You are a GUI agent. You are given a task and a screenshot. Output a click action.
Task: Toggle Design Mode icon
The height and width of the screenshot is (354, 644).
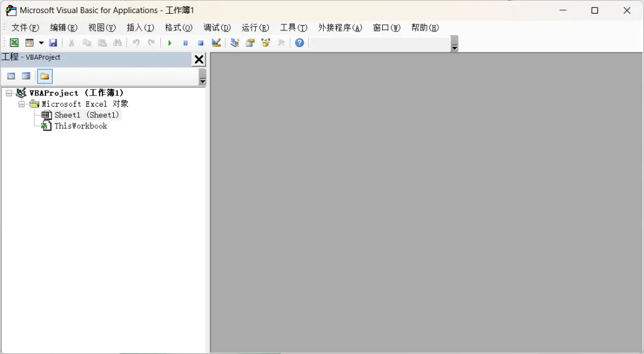pos(216,43)
